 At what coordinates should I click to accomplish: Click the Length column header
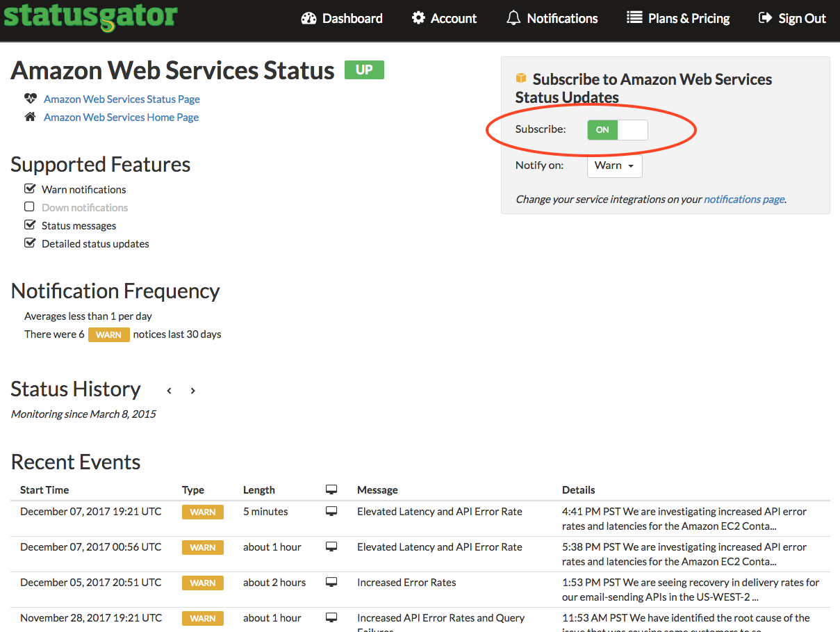(259, 489)
